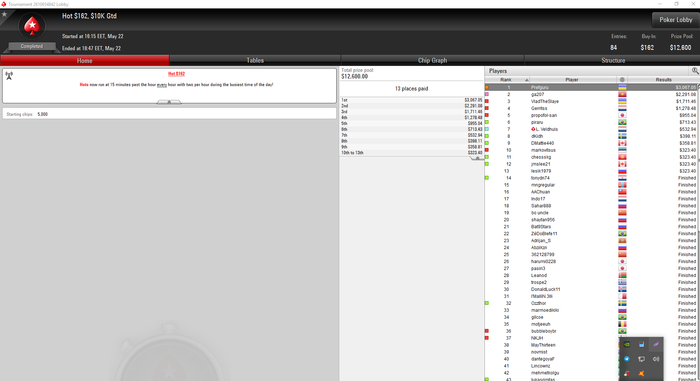Open Telegram icon in the system tray popup

coord(627,359)
